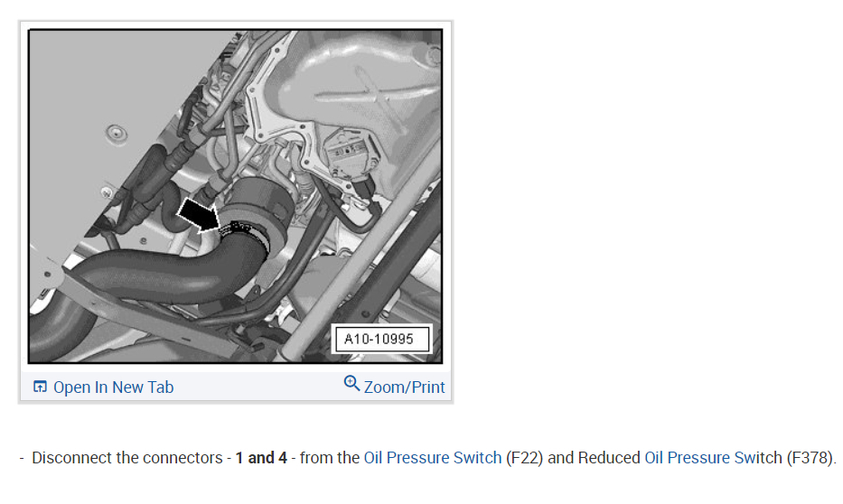Click the round bolt head on diagram panel
Viewport: 843px width, 504px height.
pyautogui.click(x=114, y=134)
